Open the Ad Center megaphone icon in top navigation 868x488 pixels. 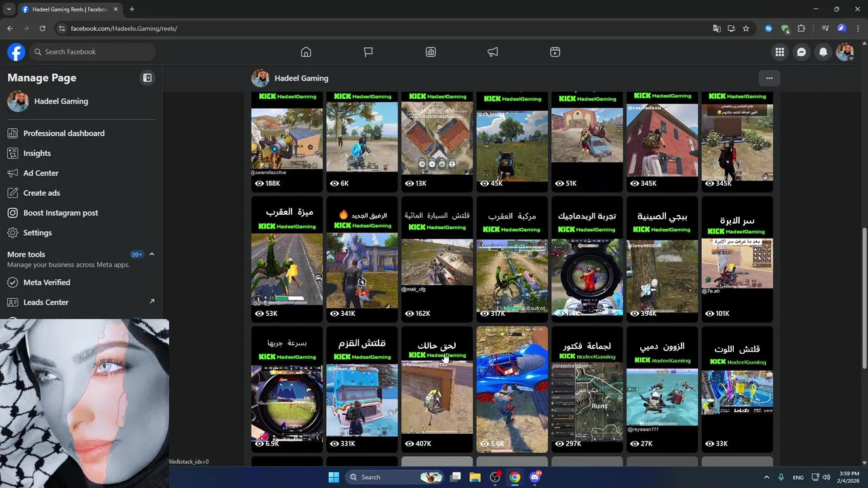click(493, 52)
